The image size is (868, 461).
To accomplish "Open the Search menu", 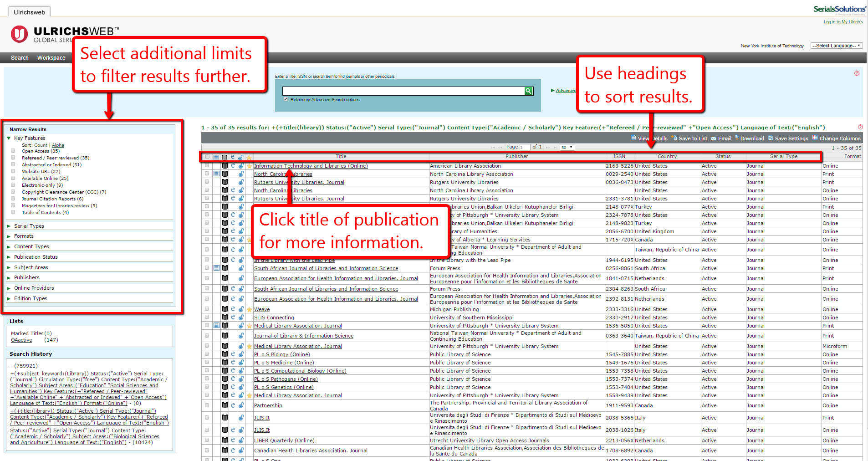I will click(x=20, y=58).
